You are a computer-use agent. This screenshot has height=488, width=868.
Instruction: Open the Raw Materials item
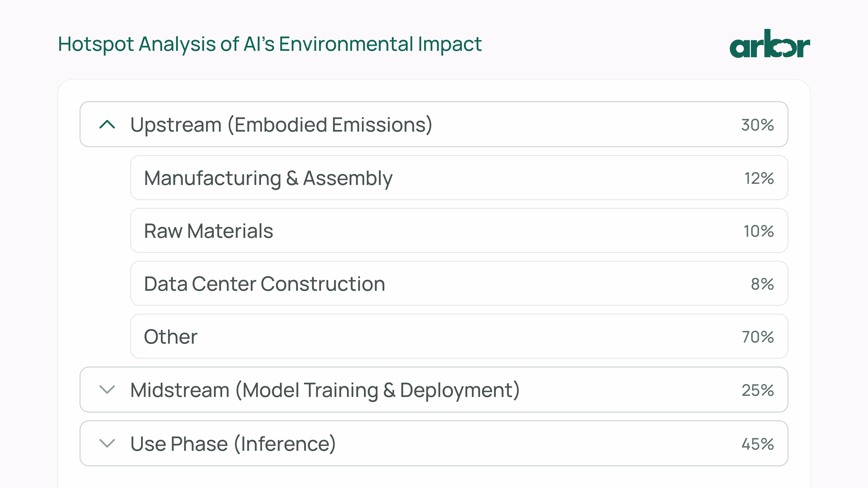tap(209, 231)
